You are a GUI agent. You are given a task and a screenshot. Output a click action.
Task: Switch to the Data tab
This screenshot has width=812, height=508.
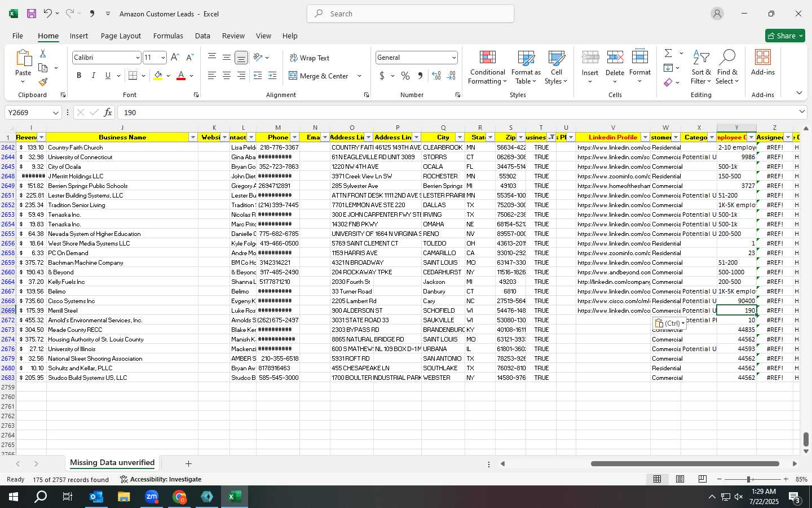202,36
